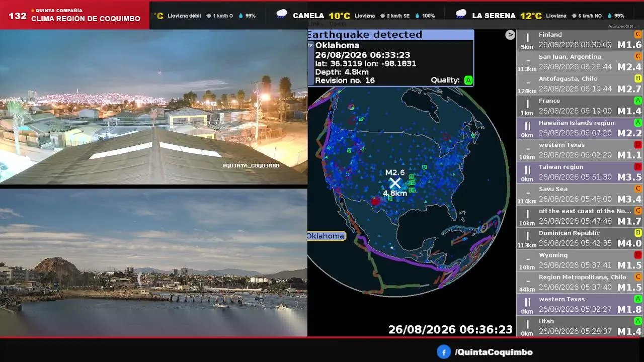Click the M3.4 magnitude value

click(x=629, y=200)
